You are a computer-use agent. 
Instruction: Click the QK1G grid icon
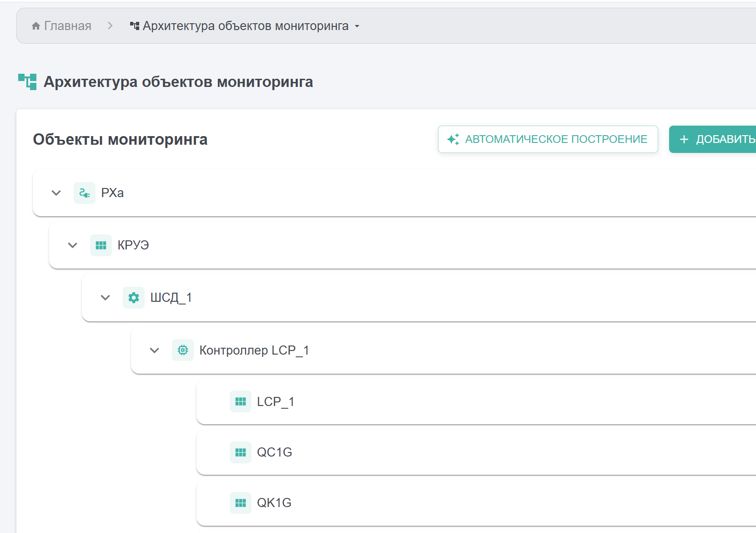(241, 503)
